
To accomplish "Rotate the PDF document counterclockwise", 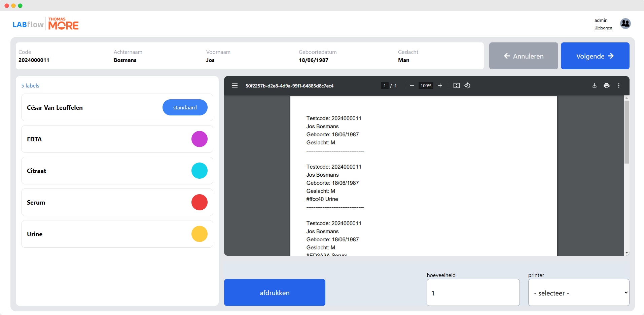I will (467, 86).
